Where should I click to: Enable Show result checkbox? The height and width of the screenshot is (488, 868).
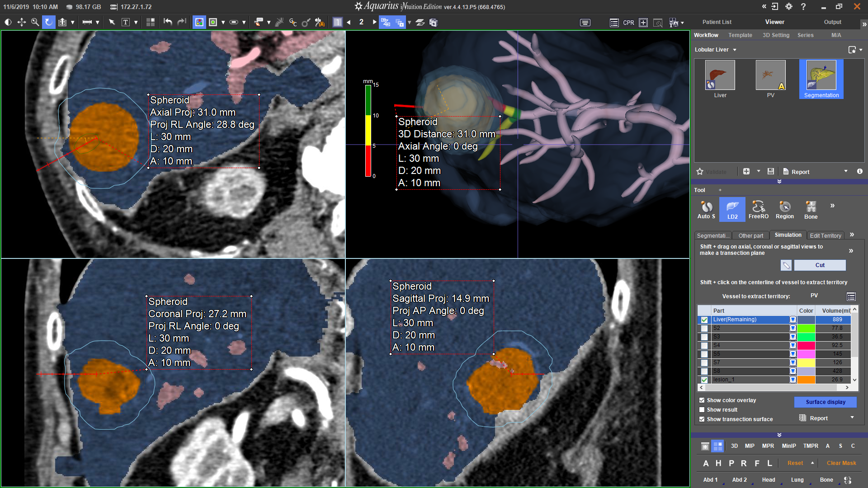coord(702,410)
